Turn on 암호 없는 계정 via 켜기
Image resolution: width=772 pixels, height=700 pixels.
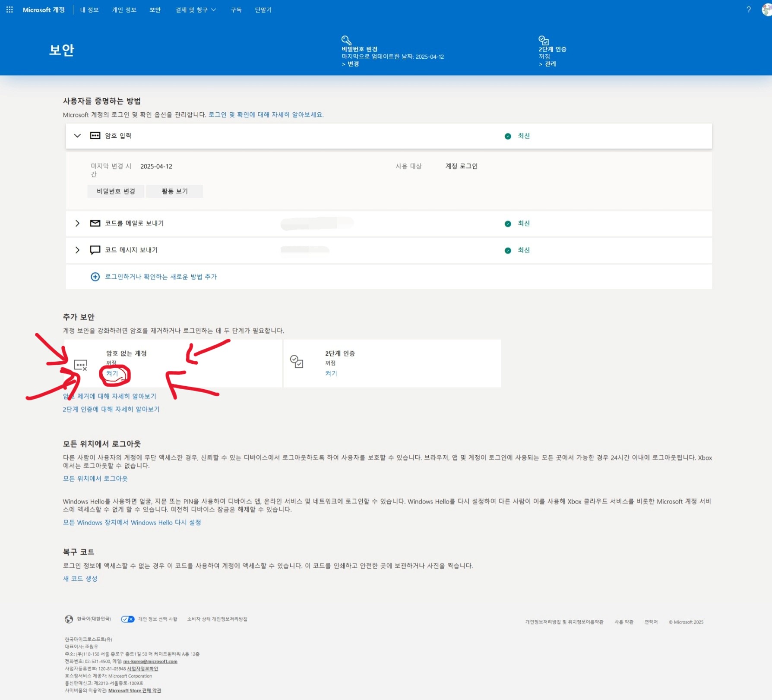112,373
